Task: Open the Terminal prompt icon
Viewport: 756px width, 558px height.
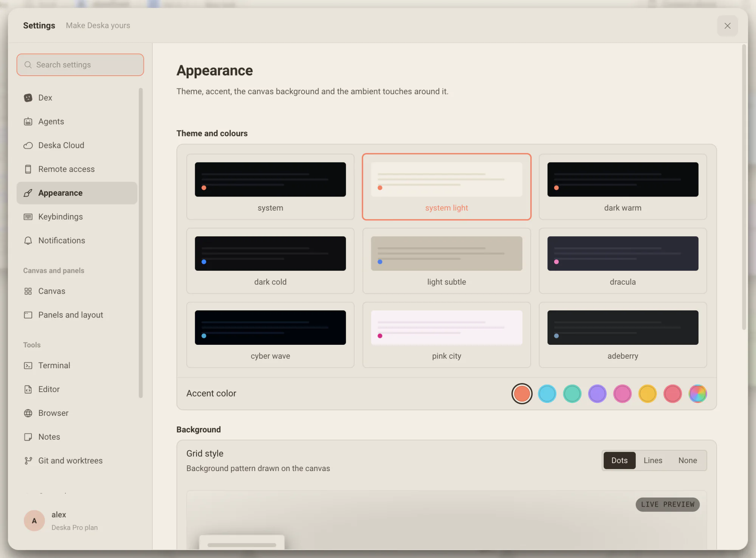Action: [x=28, y=366]
